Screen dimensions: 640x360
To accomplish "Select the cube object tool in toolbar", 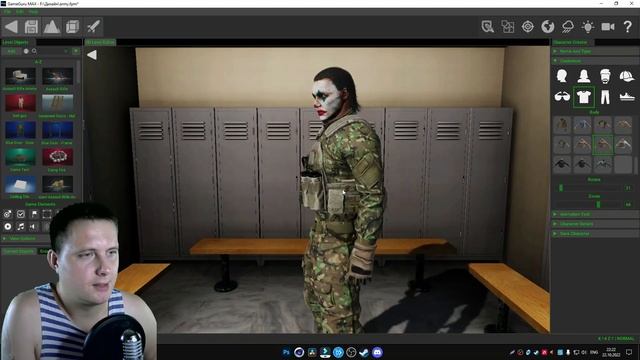I will coord(73,27).
